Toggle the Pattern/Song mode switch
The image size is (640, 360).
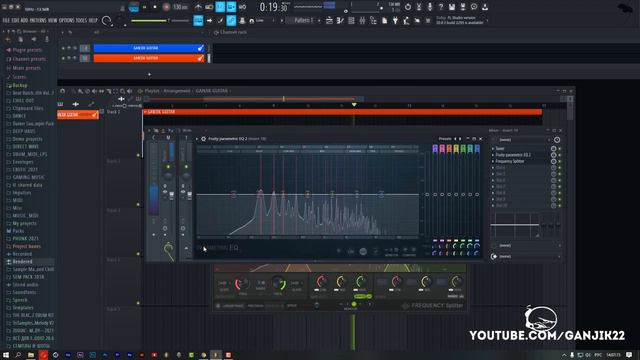(133, 7)
